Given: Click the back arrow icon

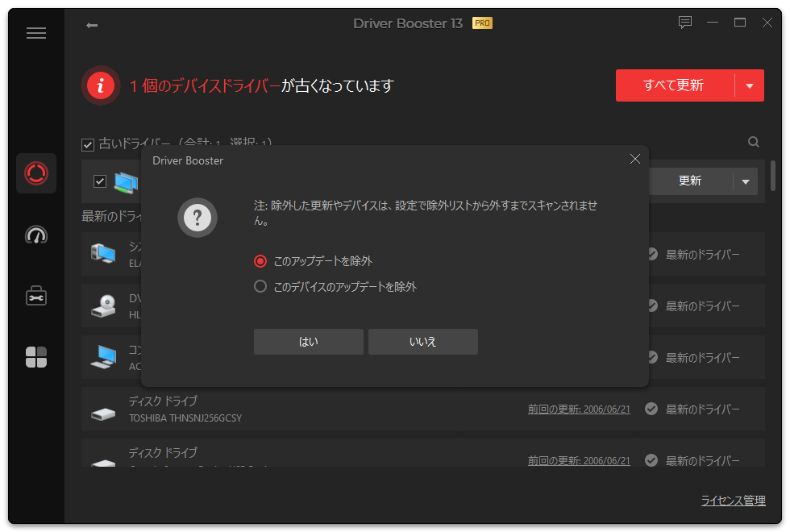Looking at the screenshot, I should coord(92,25).
